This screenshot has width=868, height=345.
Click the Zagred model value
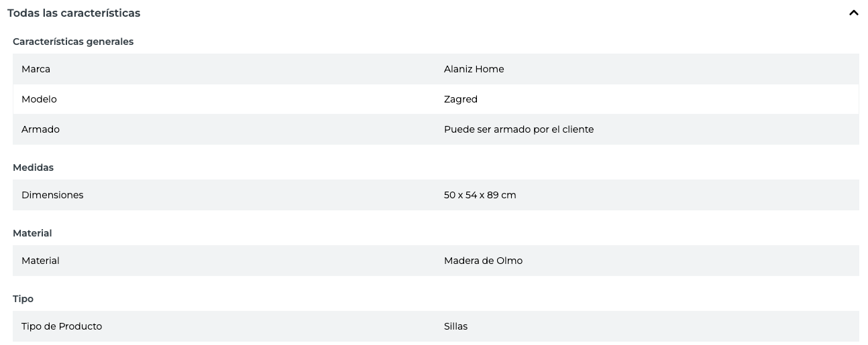460,99
